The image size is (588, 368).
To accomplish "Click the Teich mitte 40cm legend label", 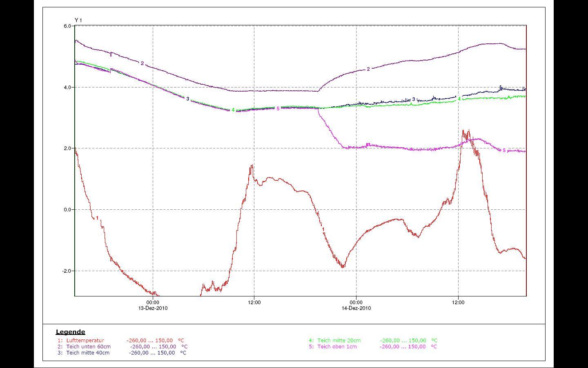I will point(88,352).
